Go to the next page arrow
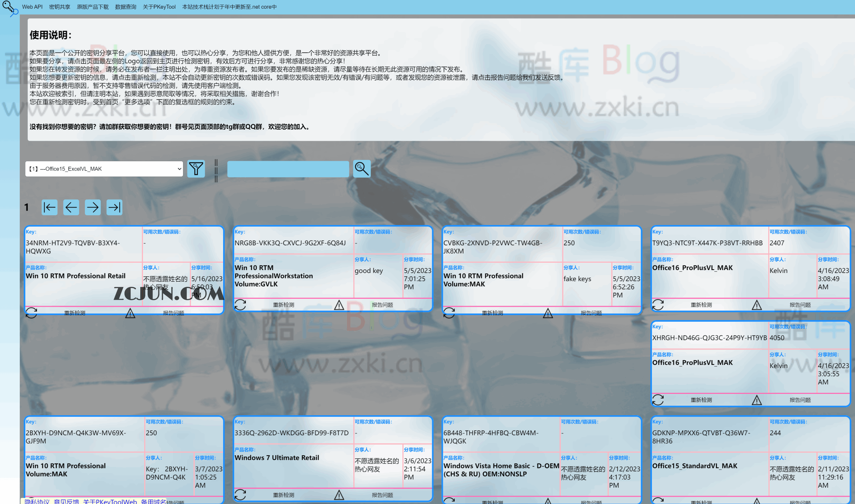Image resolution: width=855 pixels, height=504 pixels. 93,207
